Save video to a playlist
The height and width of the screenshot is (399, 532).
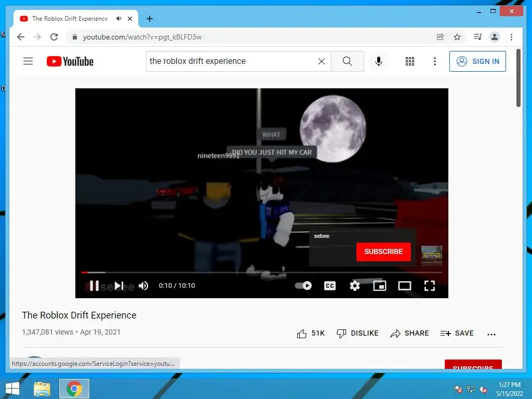coord(457,334)
